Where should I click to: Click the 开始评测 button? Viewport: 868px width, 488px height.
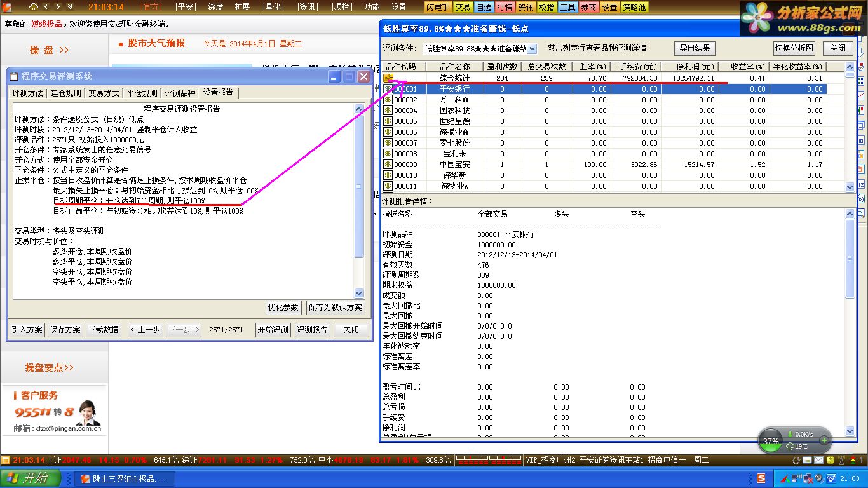tap(273, 330)
